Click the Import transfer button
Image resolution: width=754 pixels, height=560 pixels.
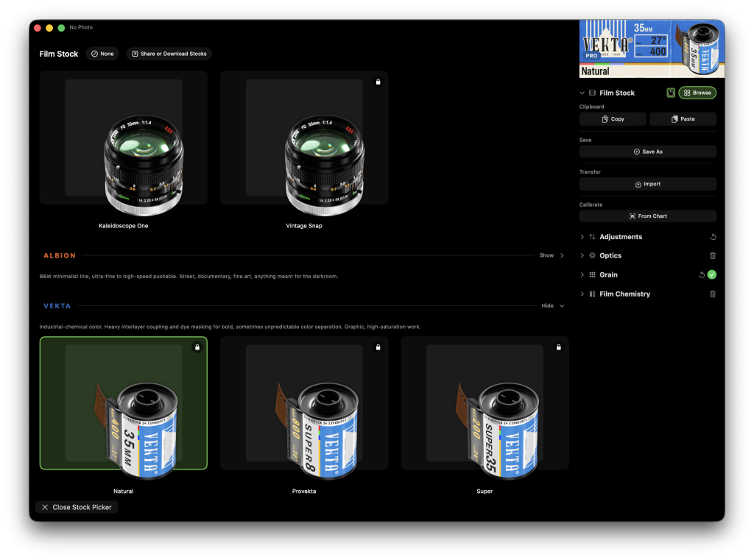click(x=648, y=184)
